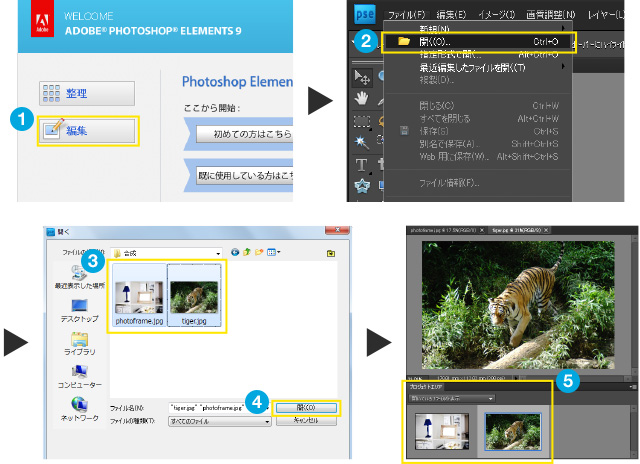This screenshot has height=464, width=640.
Task: Click the up-one-level folder icon in Open dialog
Action: tap(247, 252)
